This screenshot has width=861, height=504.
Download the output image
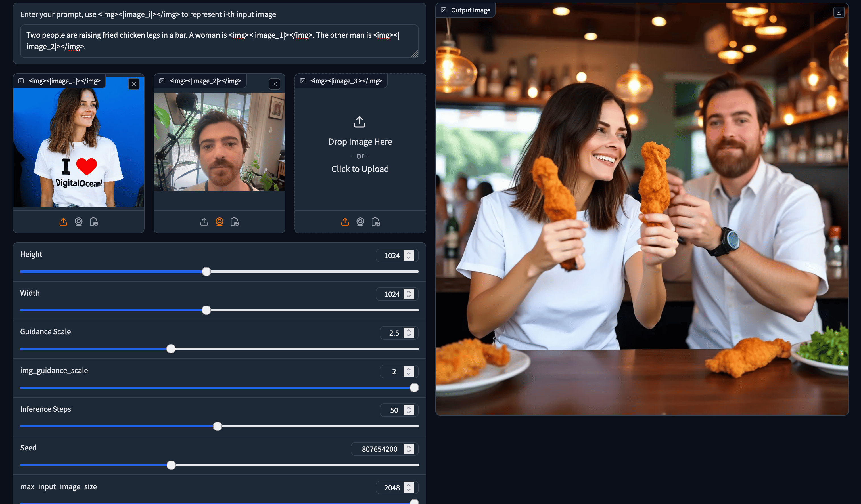point(839,12)
